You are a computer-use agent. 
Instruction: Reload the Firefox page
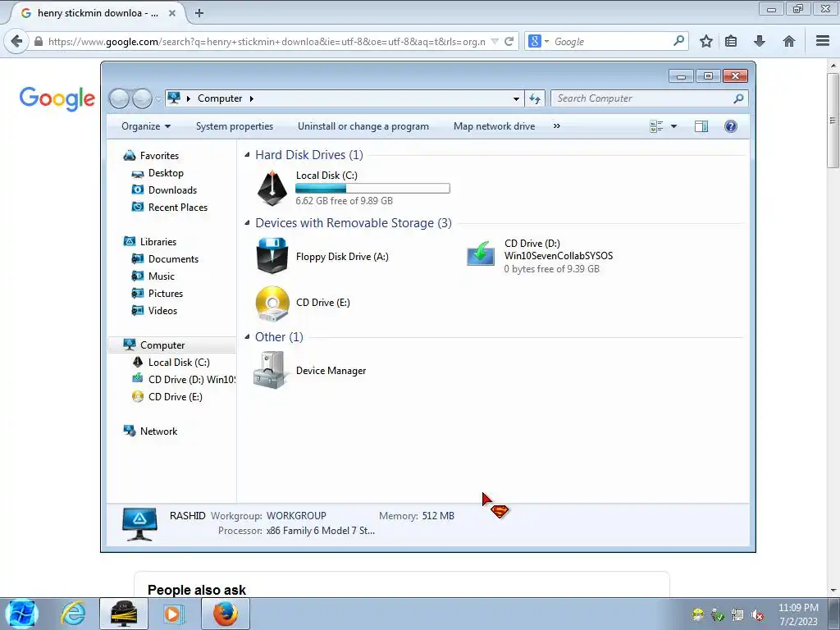click(509, 41)
